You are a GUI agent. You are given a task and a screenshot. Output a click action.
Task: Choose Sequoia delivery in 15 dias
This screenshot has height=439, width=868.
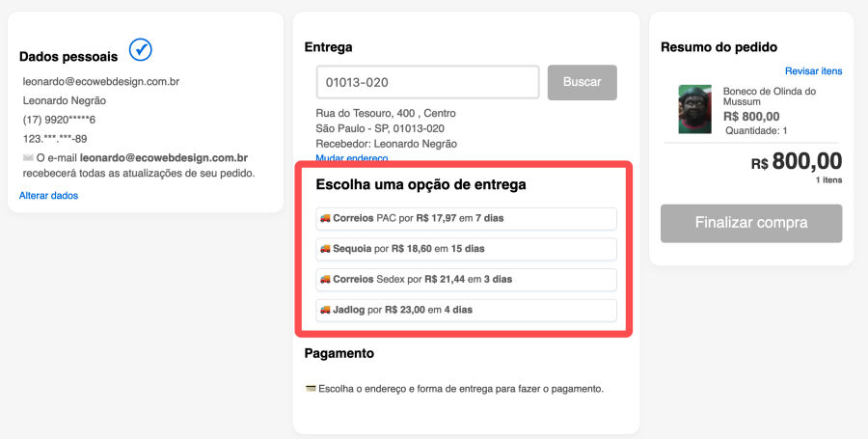(466, 249)
